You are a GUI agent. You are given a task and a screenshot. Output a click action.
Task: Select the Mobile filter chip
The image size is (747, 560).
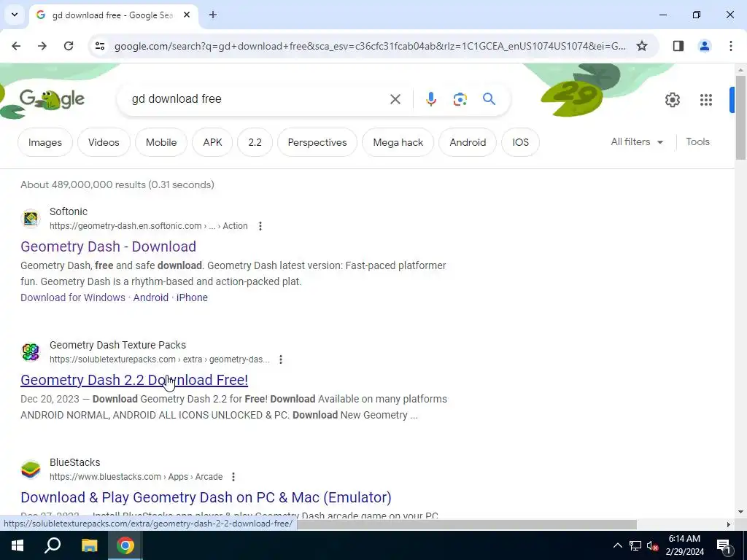[161, 142]
